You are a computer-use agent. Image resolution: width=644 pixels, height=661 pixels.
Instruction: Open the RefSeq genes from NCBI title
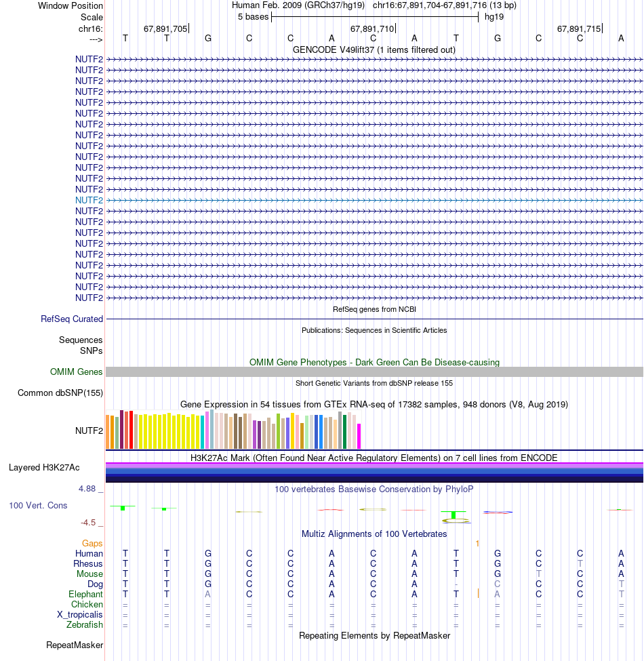point(374,309)
